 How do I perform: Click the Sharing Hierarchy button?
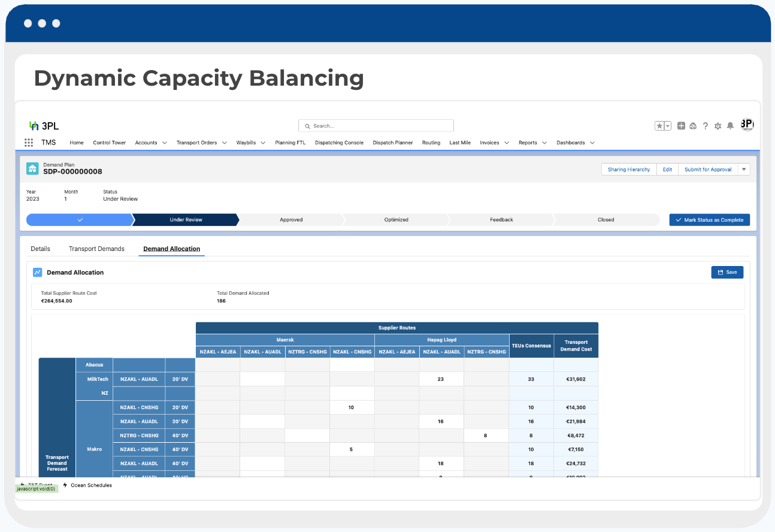[629, 170]
